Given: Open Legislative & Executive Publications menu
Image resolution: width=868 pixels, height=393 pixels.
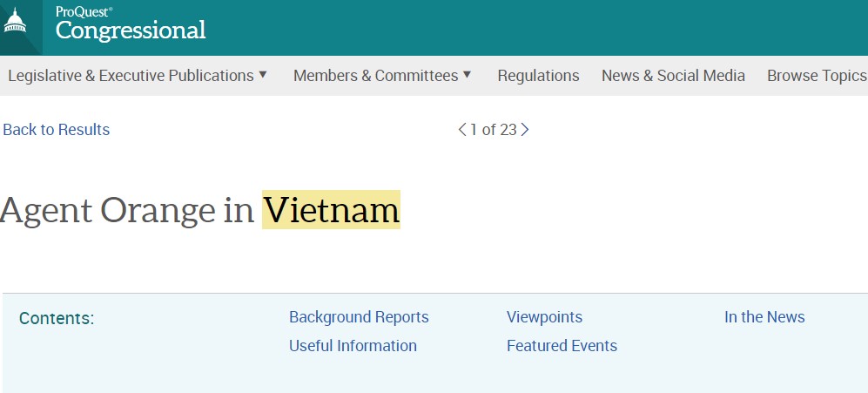Looking at the screenshot, I should click(131, 76).
